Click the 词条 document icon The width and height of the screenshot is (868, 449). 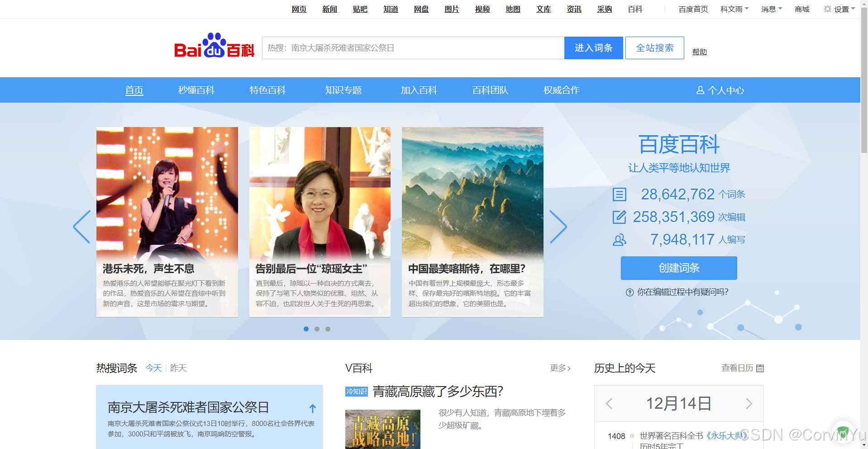tap(619, 194)
